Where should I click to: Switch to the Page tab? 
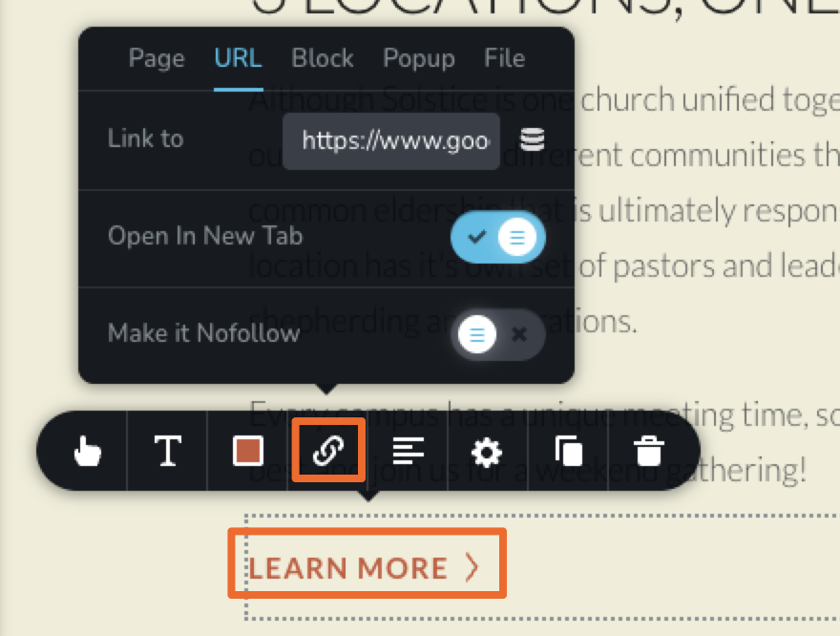(157, 58)
